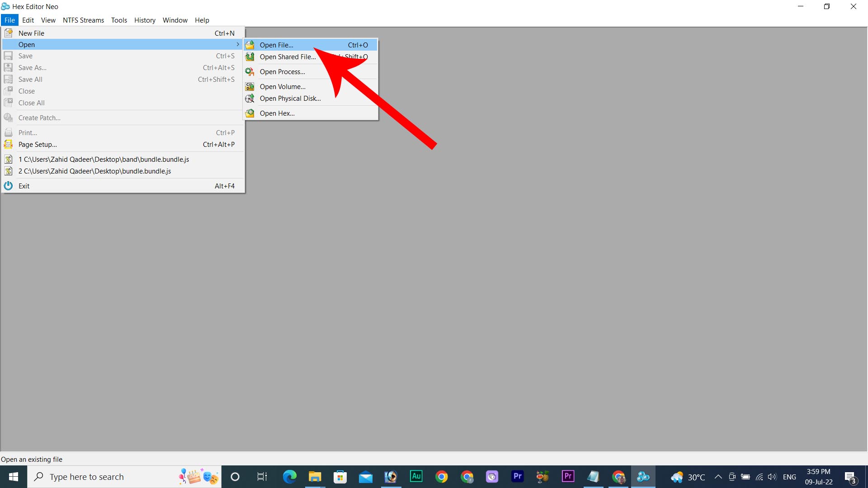The height and width of the screenshot is (488, 868).
Task: Reopen recent file band\bundle.bundle.js
Action: pos(104,160)
